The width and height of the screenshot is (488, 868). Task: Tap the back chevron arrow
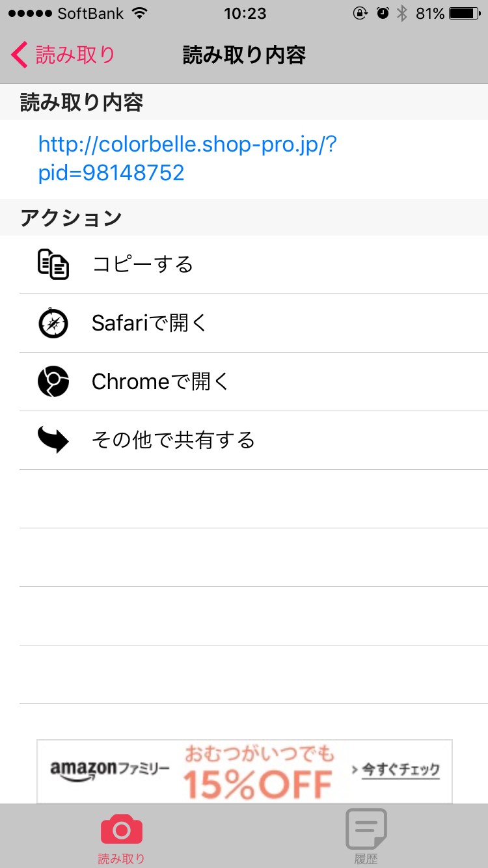[20, 55]
